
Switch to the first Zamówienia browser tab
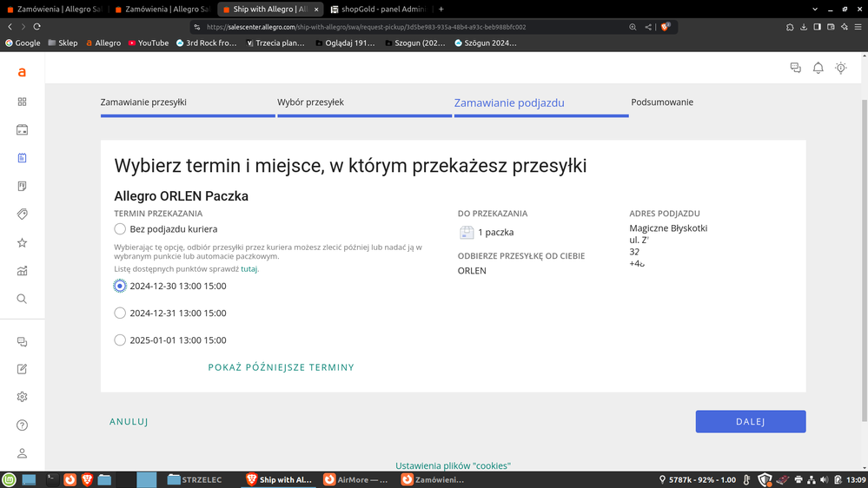click(54, 10)
